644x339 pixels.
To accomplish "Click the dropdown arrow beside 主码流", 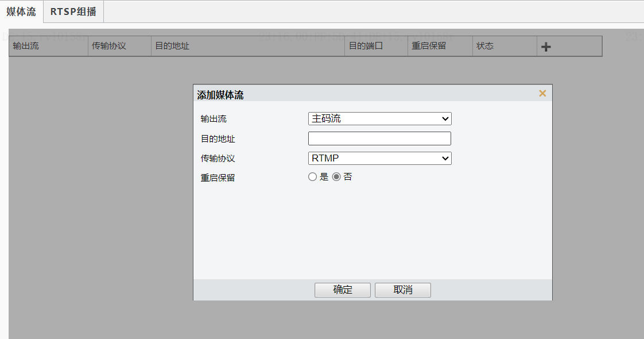I will [x=446, y=118].
